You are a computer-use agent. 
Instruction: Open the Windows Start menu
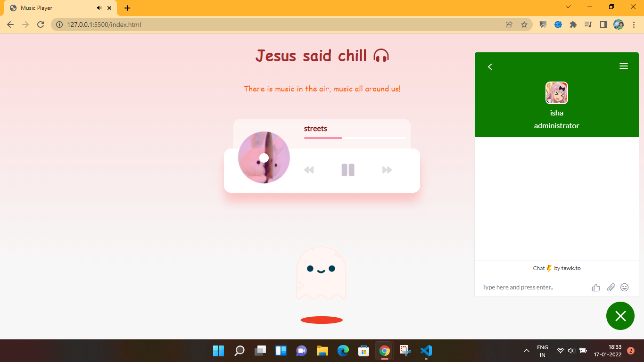[x=218, y=351]
